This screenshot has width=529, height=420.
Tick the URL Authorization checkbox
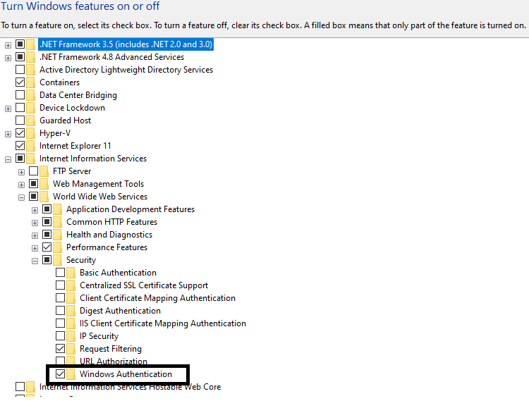[61, 360]
